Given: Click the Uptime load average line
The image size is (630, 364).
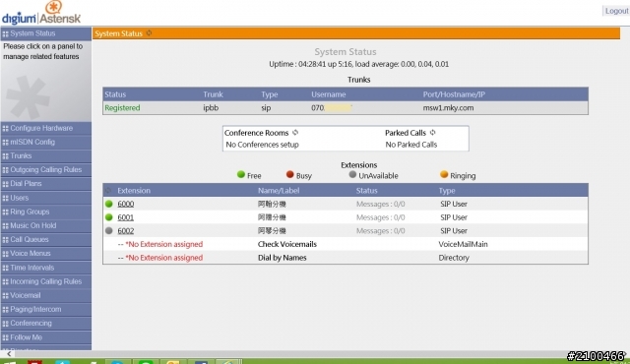Looking at the screenshot, I should 358,64.
